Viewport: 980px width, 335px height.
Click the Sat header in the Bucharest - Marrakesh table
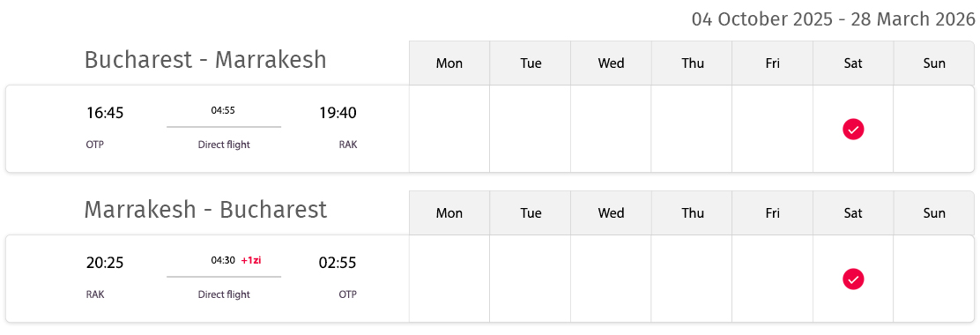pyautogui.click(x=853, y=63)
